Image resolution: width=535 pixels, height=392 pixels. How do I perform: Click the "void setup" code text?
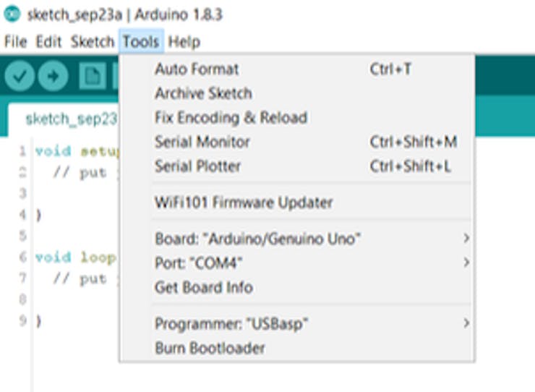(77, 151)
